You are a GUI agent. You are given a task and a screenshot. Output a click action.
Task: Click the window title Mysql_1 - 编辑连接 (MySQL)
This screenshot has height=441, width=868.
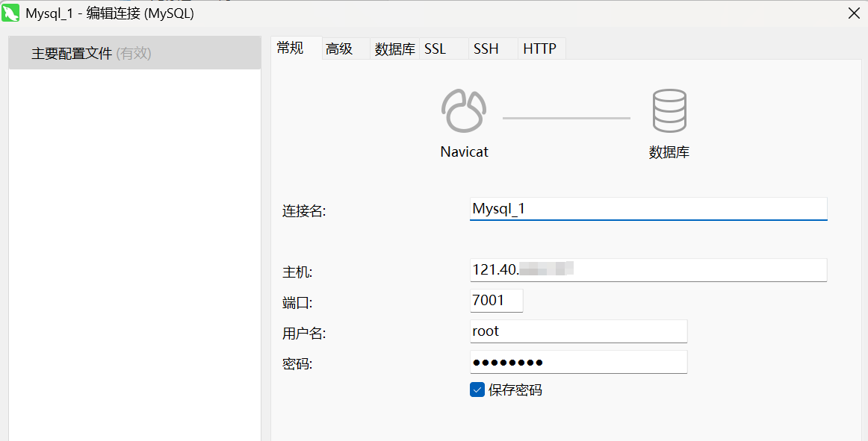pyautogui.click(x=110, y=13)
